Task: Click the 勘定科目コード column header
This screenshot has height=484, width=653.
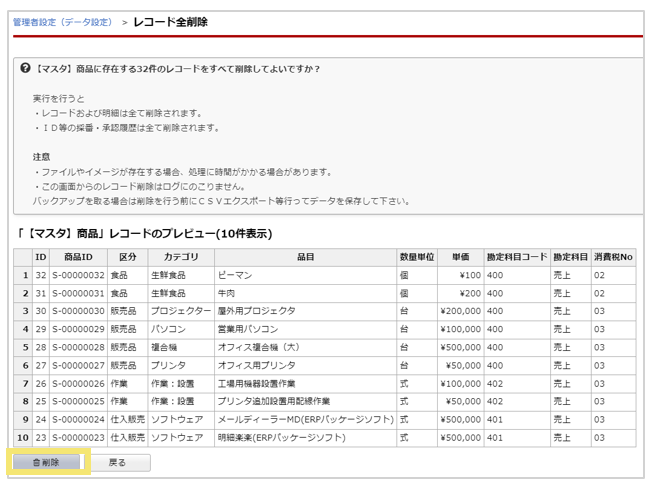Action: point(517,257)
